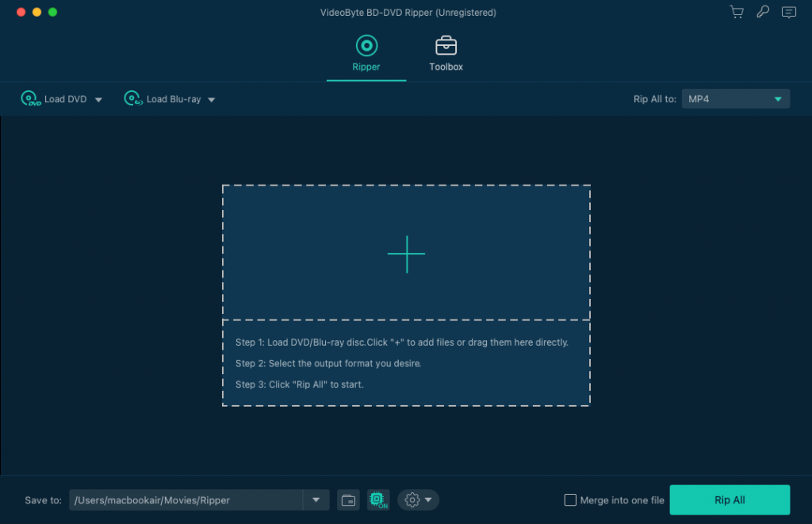Minimize the window with yellow button

click(36, 12)
